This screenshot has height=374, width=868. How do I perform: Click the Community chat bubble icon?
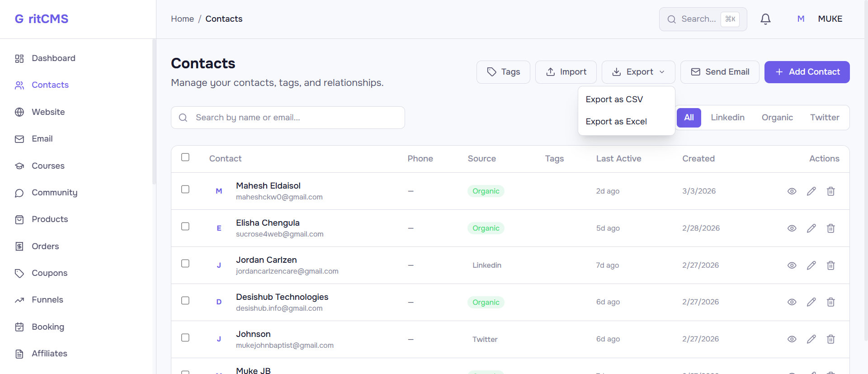coord(19,193)
